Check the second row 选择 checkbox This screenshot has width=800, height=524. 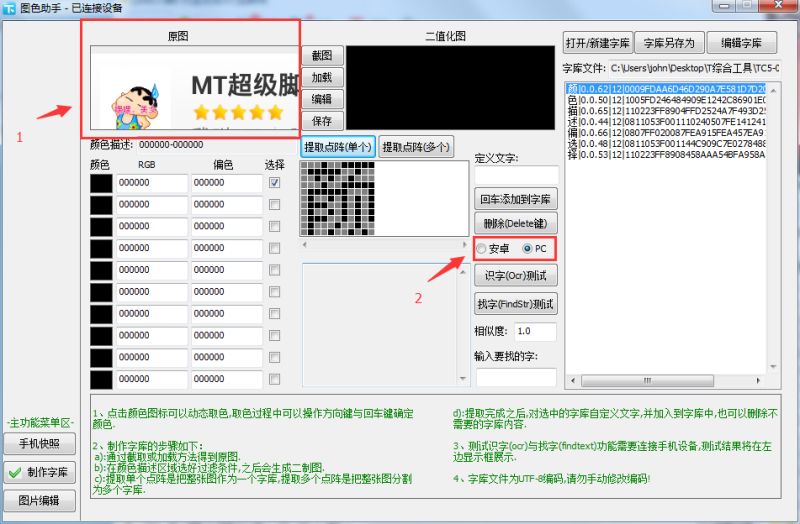pyautogui.click(x=274, y=205)
